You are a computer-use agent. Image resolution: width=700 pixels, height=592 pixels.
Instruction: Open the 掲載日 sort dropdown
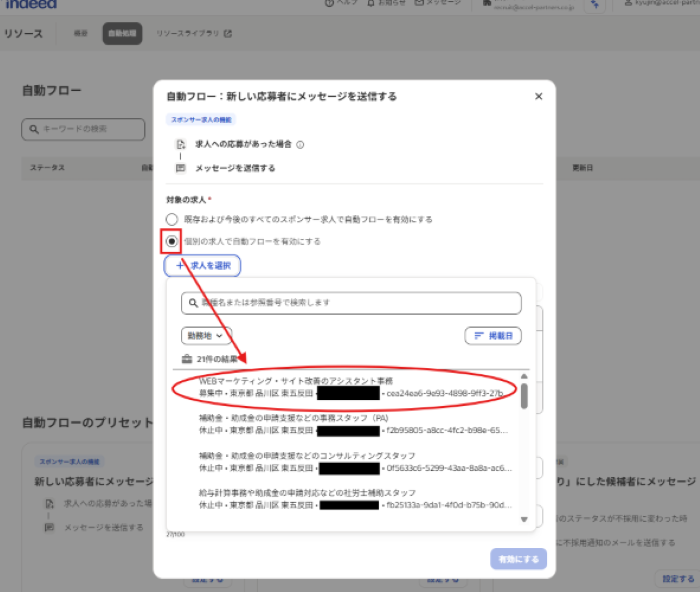tap(493, 336)
